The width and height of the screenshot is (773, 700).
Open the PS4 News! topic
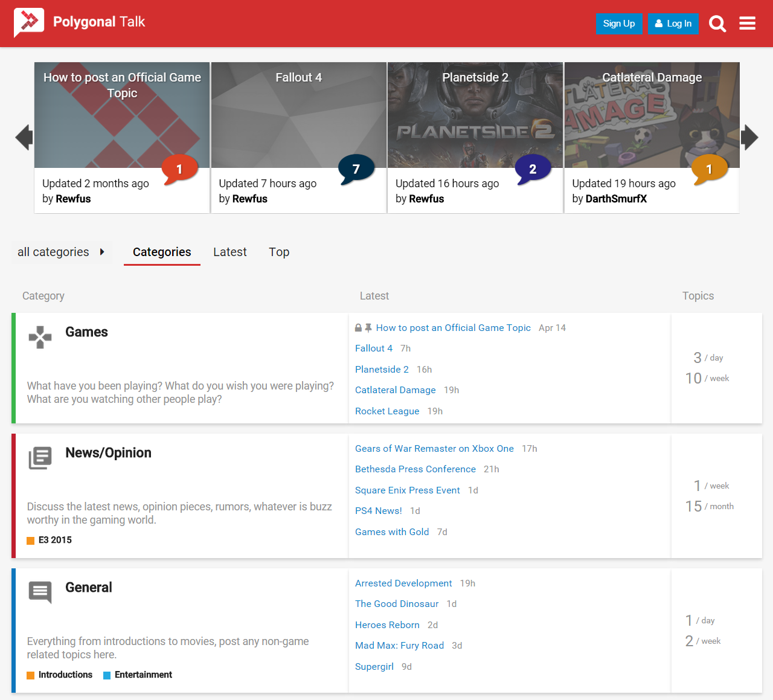[379, 511]
